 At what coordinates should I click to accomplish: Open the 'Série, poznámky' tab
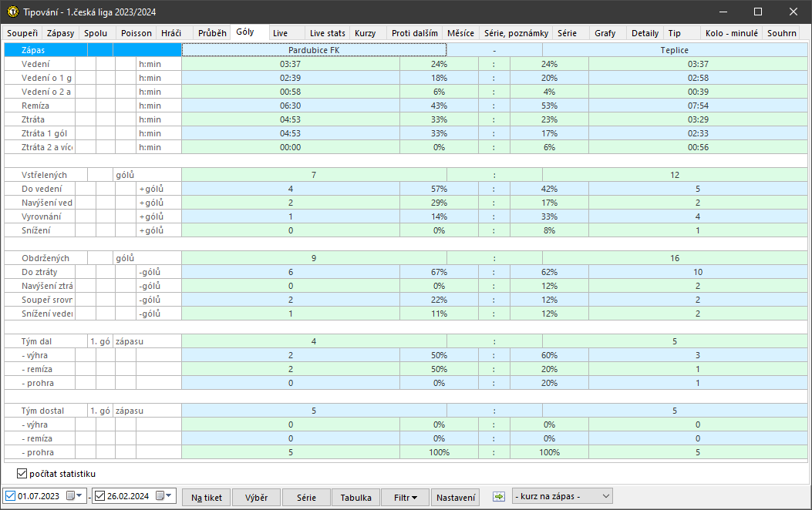[x=516, y=33]
